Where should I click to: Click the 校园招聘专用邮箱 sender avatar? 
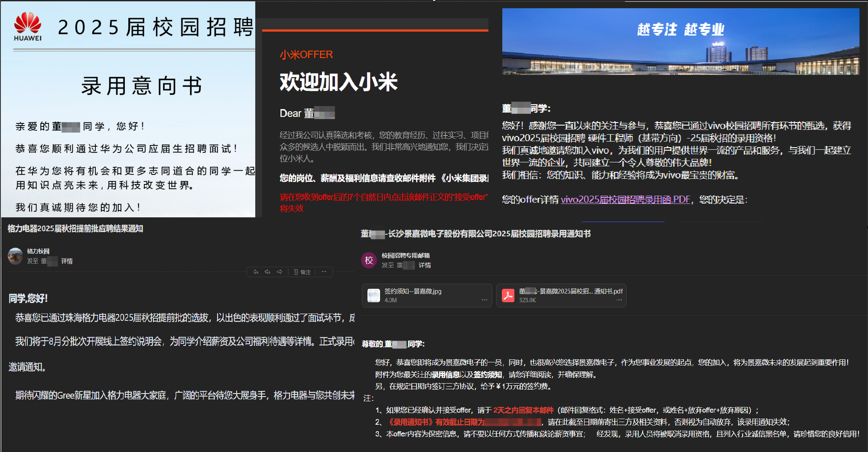tap(369, 260)
